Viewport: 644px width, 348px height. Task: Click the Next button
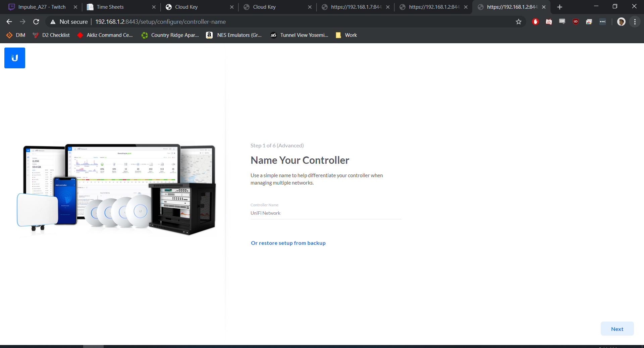[x=617, y=329]
